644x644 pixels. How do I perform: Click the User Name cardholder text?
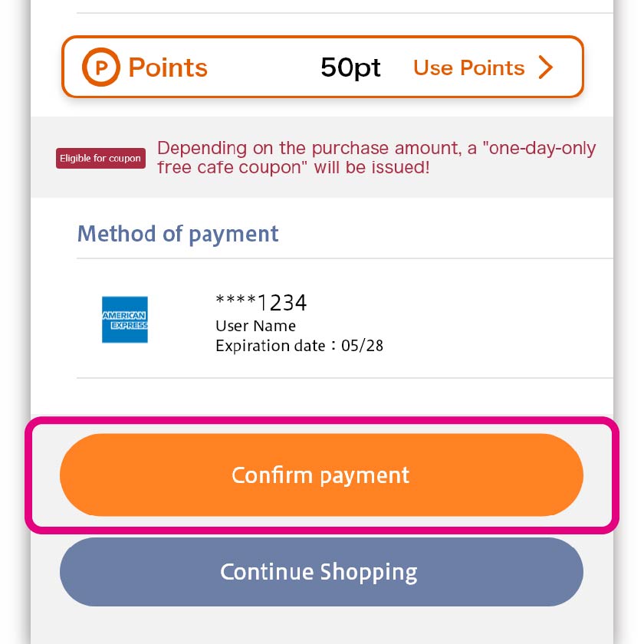(255, 326)
